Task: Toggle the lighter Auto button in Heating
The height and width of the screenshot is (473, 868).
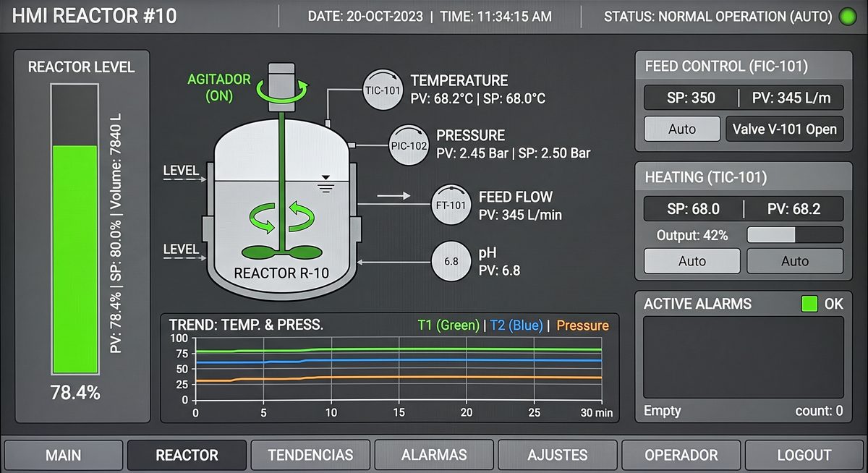Action: 692,261
